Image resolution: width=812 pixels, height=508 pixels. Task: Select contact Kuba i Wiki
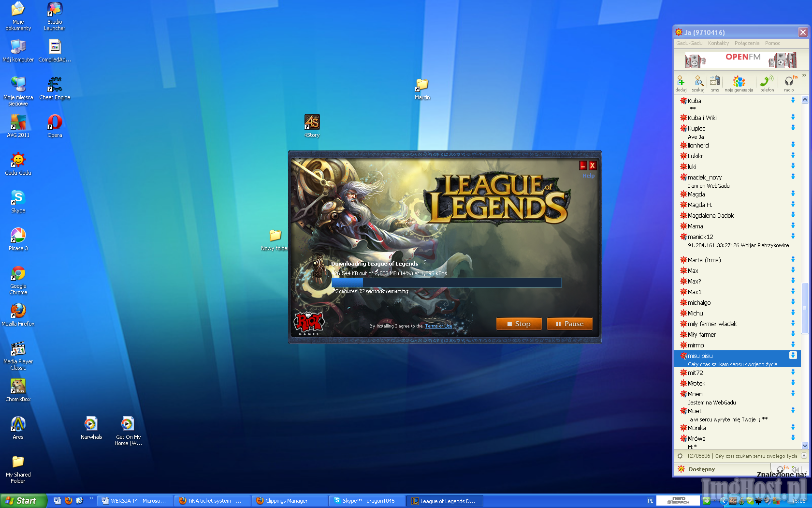click(x=738, y=118)
